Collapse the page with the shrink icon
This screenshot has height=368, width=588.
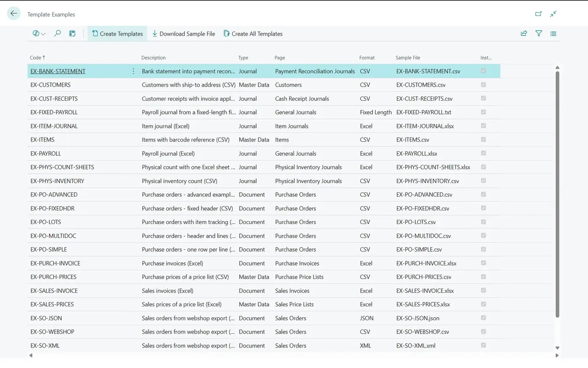[554, 14]
